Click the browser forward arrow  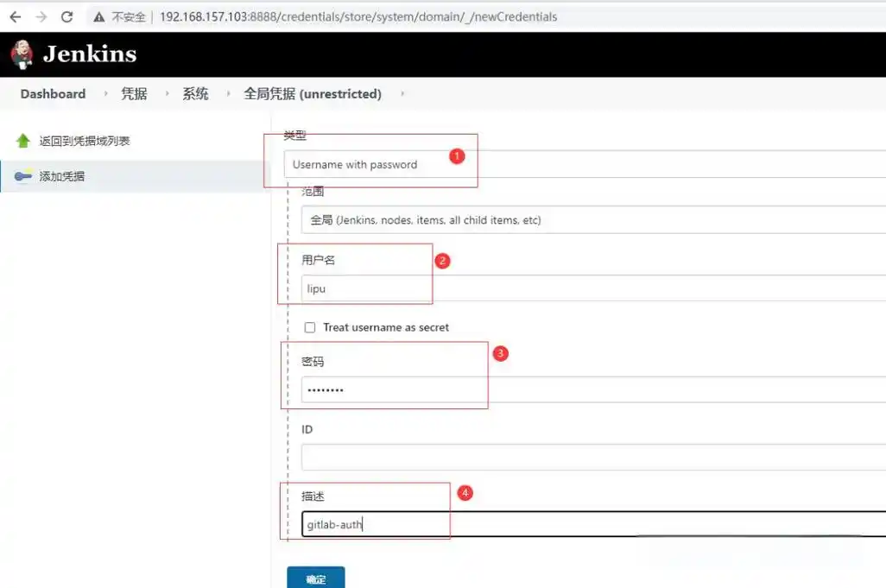[41, 16]
